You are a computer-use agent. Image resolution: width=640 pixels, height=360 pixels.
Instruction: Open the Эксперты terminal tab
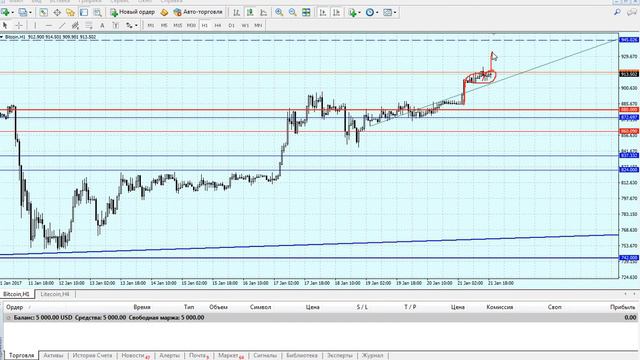340,356
